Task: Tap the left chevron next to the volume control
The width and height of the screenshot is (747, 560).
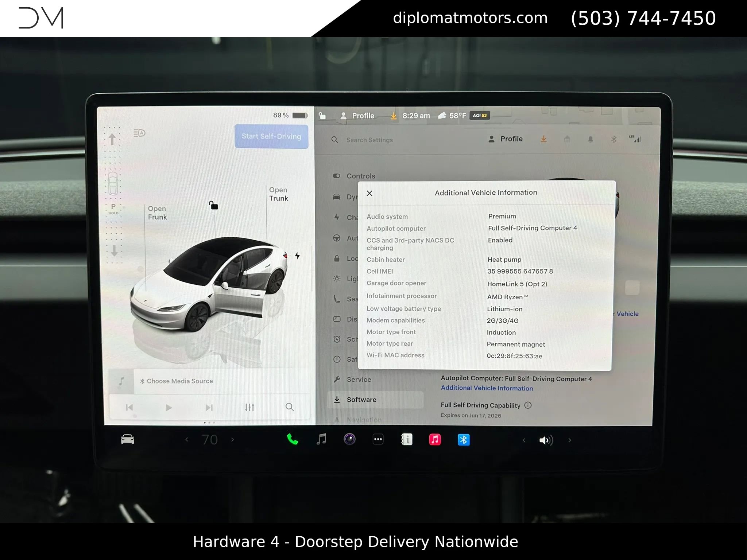Action: [524, 440]
